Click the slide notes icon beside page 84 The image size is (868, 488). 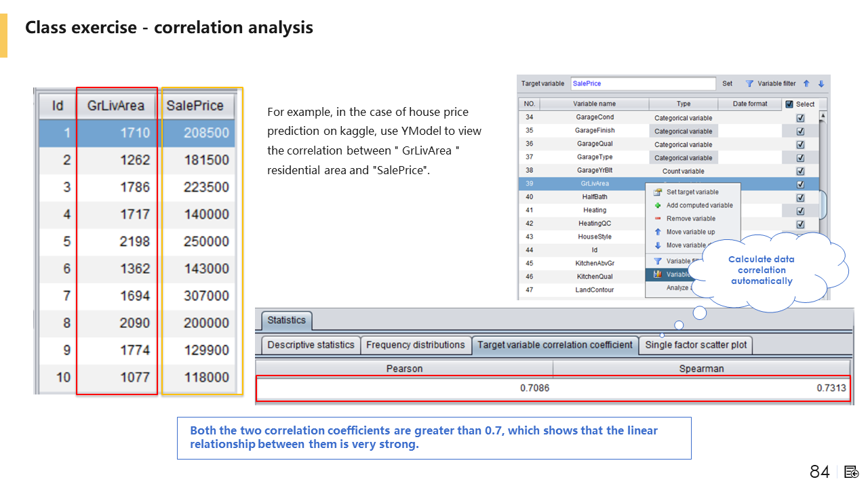[x=852, y=472]
